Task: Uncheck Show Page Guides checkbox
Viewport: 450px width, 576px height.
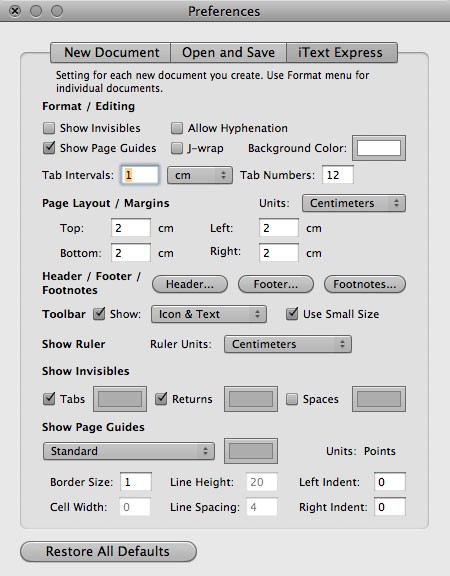Action: point(49,148)
